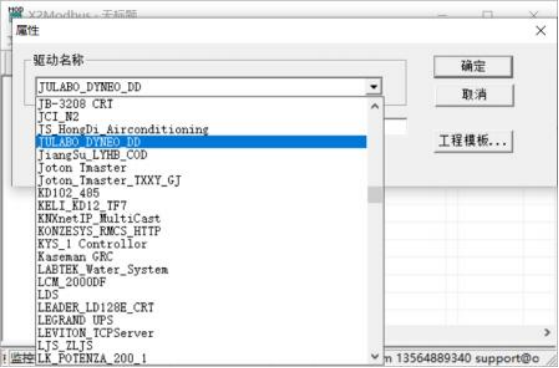Viewport: 559px width, 368px height.
Task: Select KYS_1 Controllor driver
Action: point(201,244)
